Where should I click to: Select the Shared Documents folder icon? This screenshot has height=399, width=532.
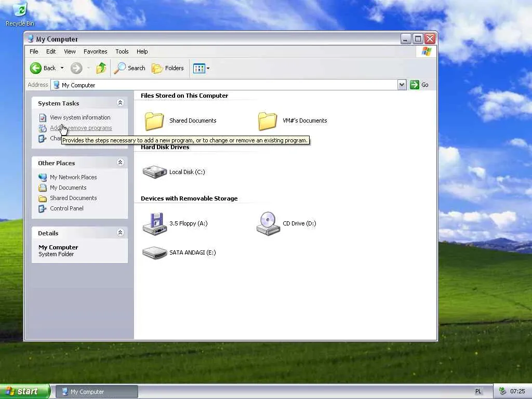(x=154, y=121)
